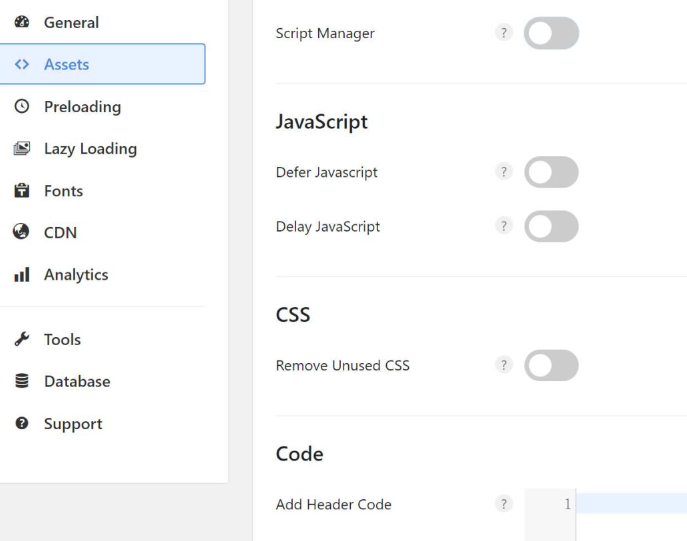
Task: Click the Fonts icon in sidebar
Action: coord(21,191)
